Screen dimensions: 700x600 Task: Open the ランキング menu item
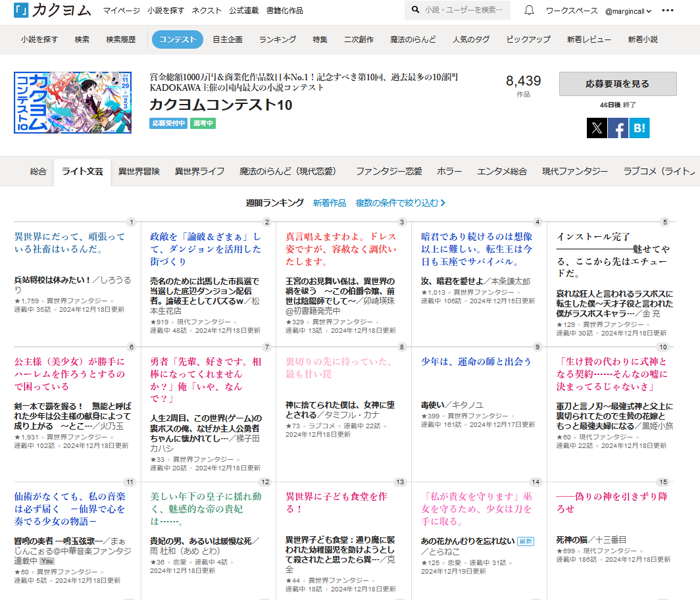click(277, 39)
